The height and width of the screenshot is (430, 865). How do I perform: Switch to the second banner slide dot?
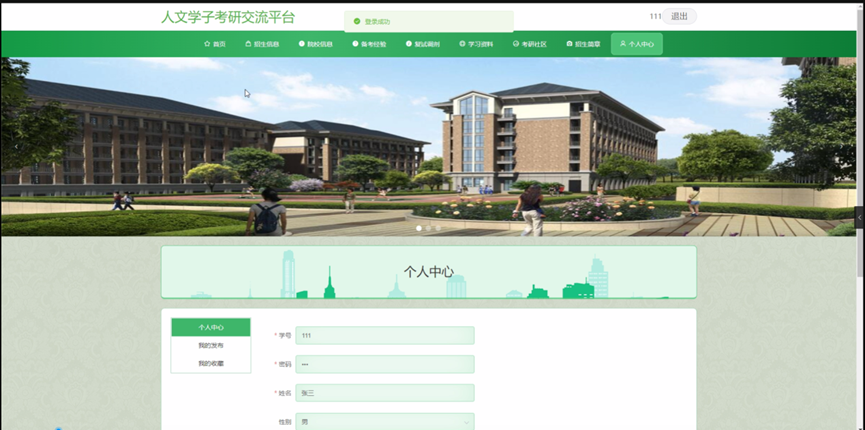pyautogui.click(x=428, y=228)
